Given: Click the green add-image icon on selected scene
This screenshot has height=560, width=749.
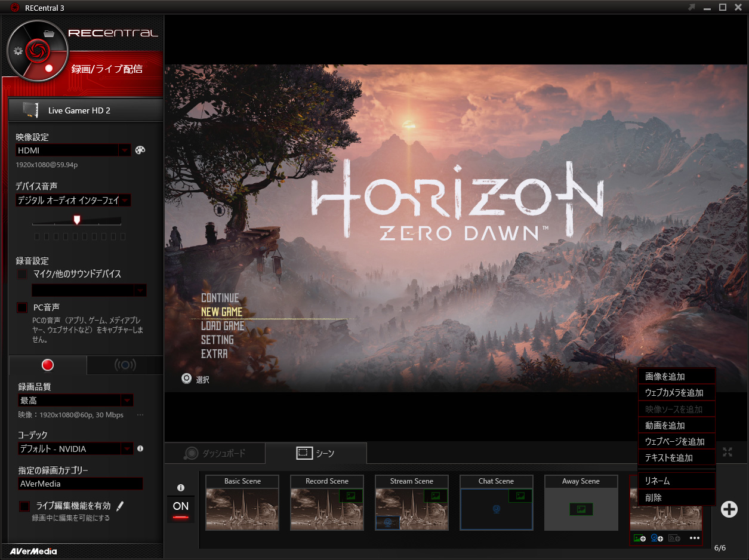Looking at the screenshot, I should coord(640,538).
